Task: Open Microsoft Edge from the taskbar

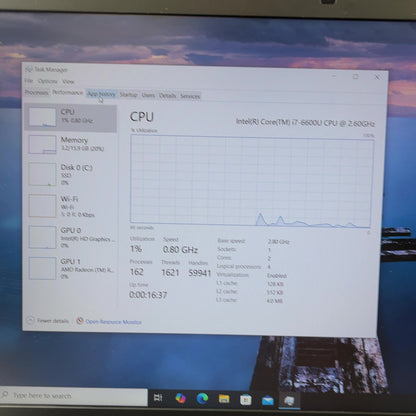Action: [x=202, y=398]
